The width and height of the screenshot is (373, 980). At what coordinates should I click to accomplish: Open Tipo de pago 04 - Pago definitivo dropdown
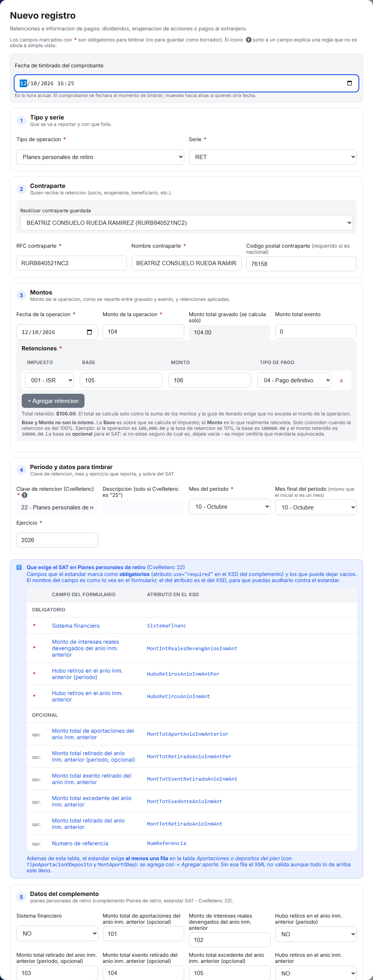click(x=294, y=380)
